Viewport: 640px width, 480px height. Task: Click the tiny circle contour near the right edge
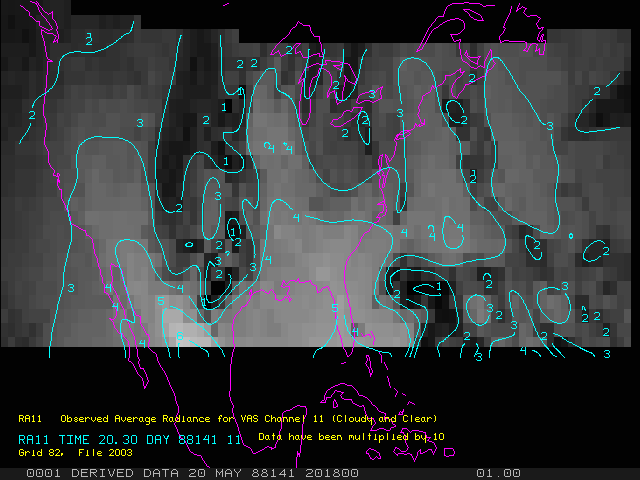pyautogui.click(x=570, y=237)
